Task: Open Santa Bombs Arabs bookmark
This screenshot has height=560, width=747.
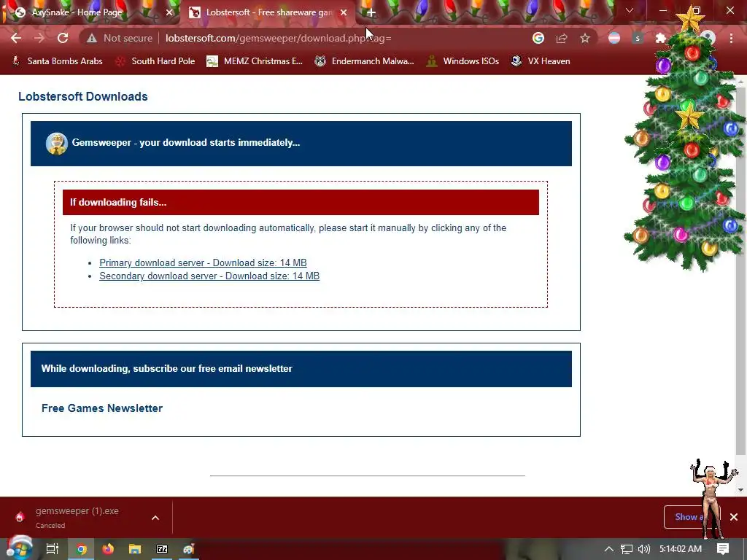Action: 57,61
